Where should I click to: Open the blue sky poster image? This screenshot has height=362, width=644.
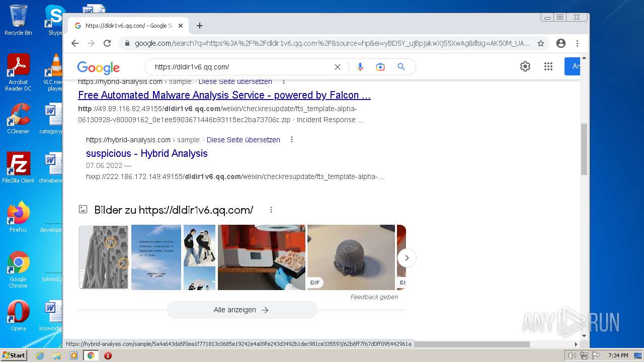pyautogui.click(x=156, y=257)
